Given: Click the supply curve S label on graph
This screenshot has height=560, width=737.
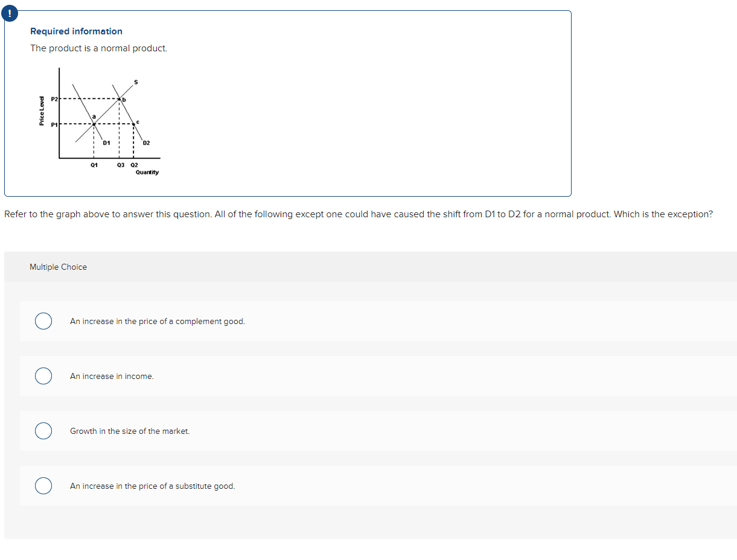Looking at the screenshot, I should tap(136, 82).
